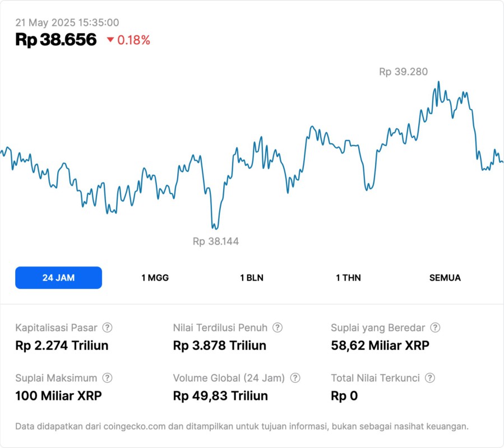
Task: Click help icon next to Kapitalisasi Pasar
Action: click(107, 328)
